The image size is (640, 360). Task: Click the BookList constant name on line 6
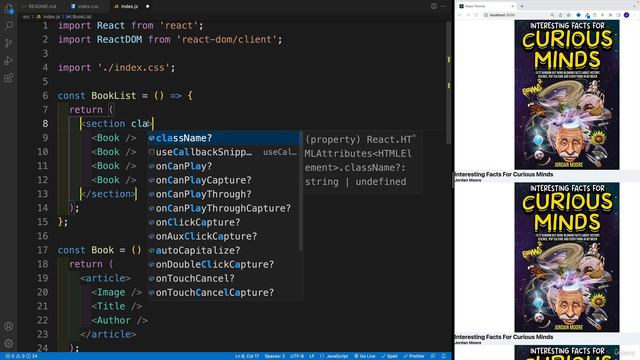click(x=113, y=96)
